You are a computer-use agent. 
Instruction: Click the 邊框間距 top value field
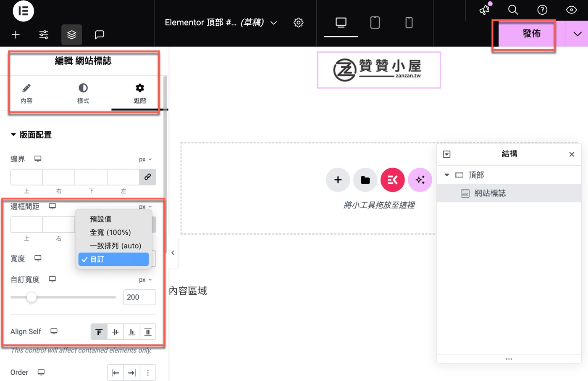tap(26, 225)
